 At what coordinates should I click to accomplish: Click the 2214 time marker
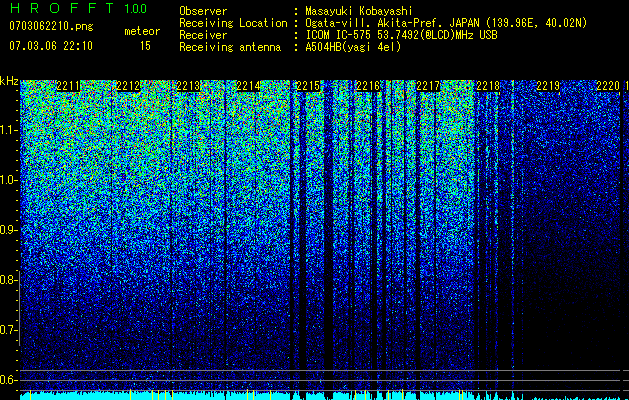click(x=248, y=86)
